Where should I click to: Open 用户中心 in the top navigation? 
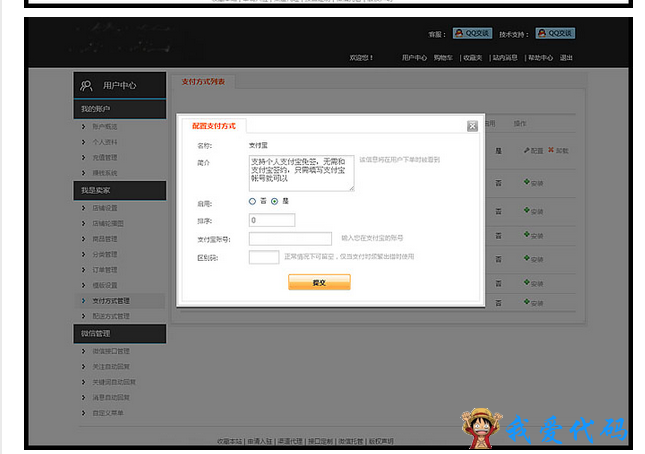point(414,58)
